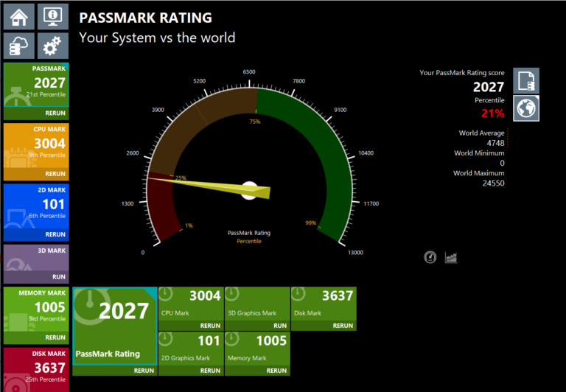Click RERUN under the large PassMark Rating tile
Viewport: 566px width, 392px height.
[144, 371]
